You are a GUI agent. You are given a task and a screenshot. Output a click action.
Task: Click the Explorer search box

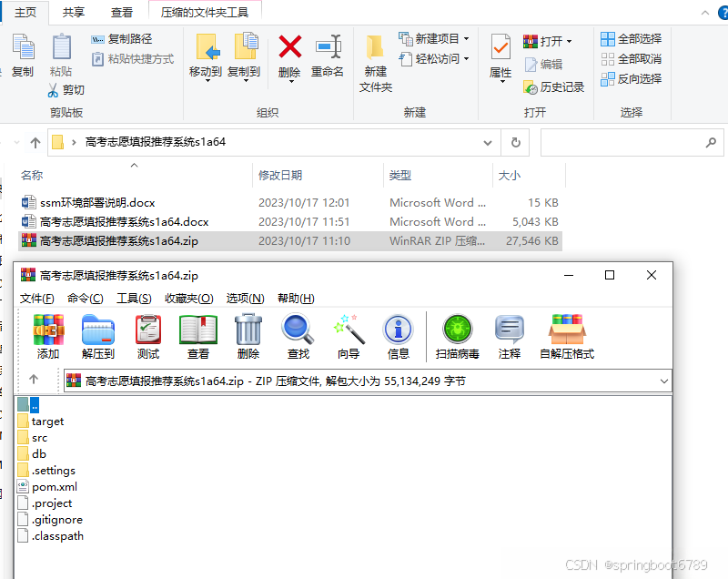coord(632,142)
